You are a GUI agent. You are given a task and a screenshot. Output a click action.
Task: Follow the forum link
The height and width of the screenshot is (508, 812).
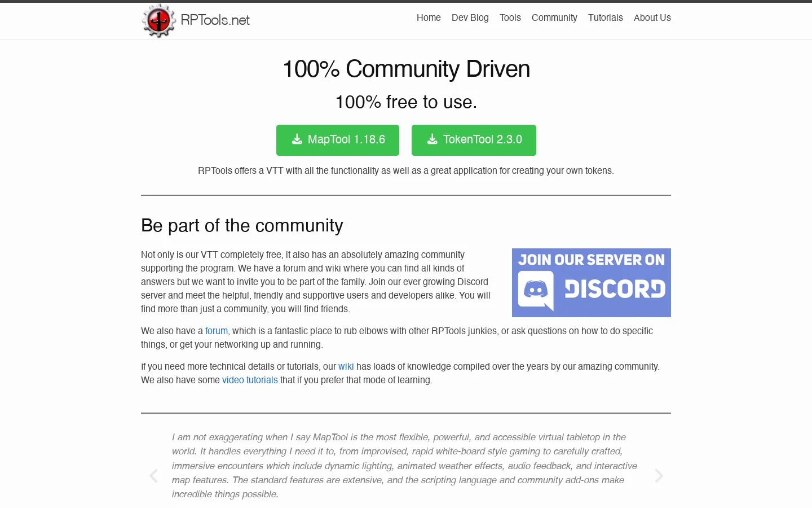click(217, 331)
